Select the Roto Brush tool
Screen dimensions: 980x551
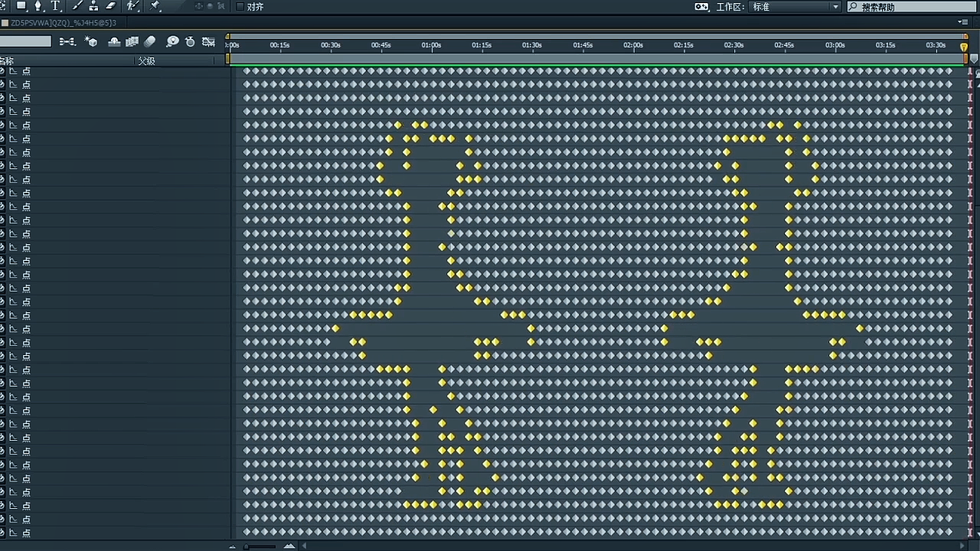coord(133,6)
